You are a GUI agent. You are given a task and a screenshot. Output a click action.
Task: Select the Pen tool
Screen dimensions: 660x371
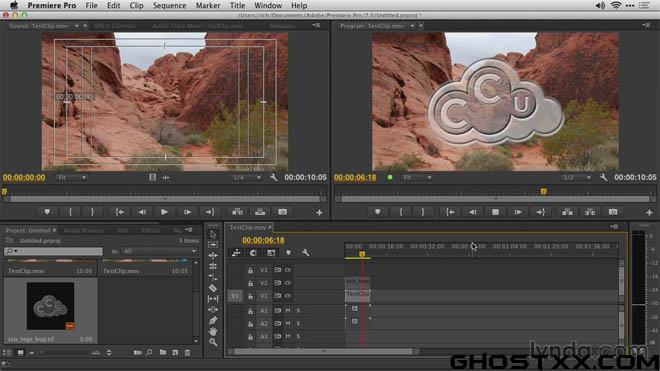(x=213, y=320)
